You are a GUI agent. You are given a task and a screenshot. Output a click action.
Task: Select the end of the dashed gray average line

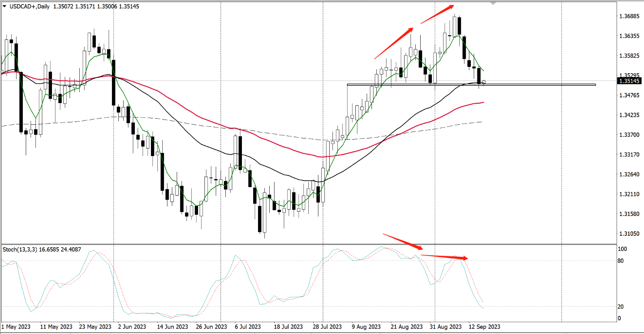[x=481, y=122]
